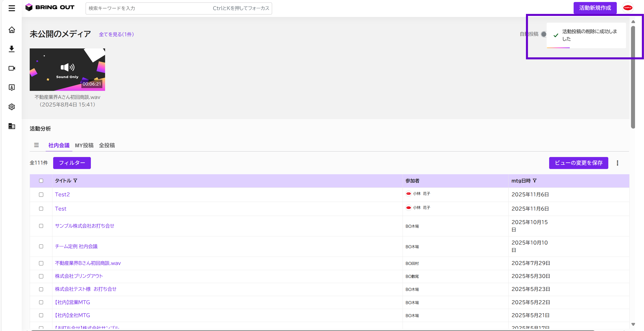Click 小林 花子 avatar in Test2 row
This screenshot has width=644, height=331.
point(409,194)
